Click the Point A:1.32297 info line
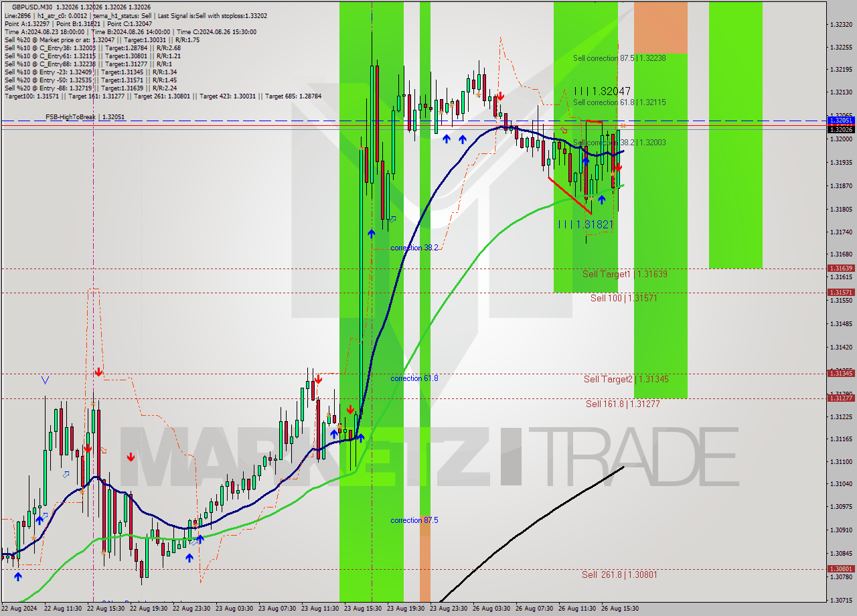This screenshot has height=616, width=857. click(78, 23)
